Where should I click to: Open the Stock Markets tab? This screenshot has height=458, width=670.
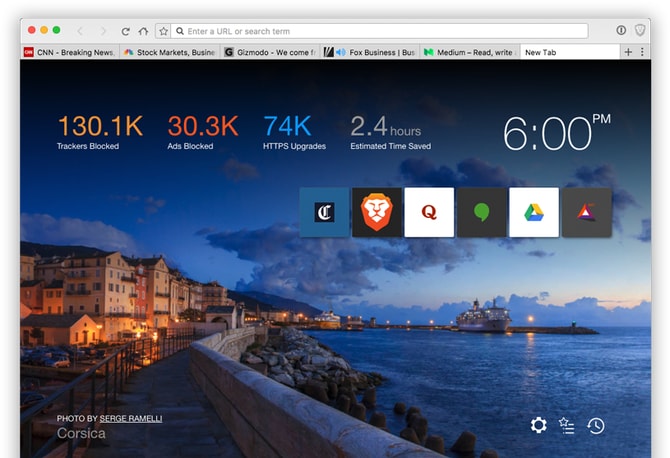pyautogui.click(x=170, y=52)
